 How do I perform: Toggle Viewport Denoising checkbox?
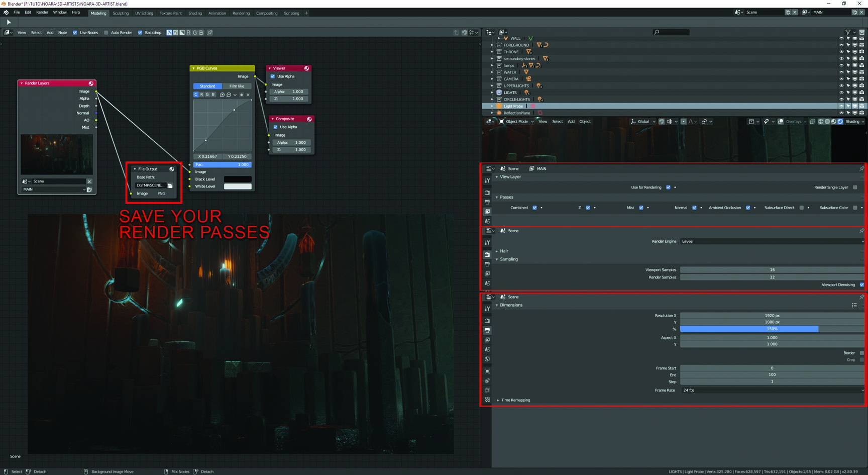(861, 285)
